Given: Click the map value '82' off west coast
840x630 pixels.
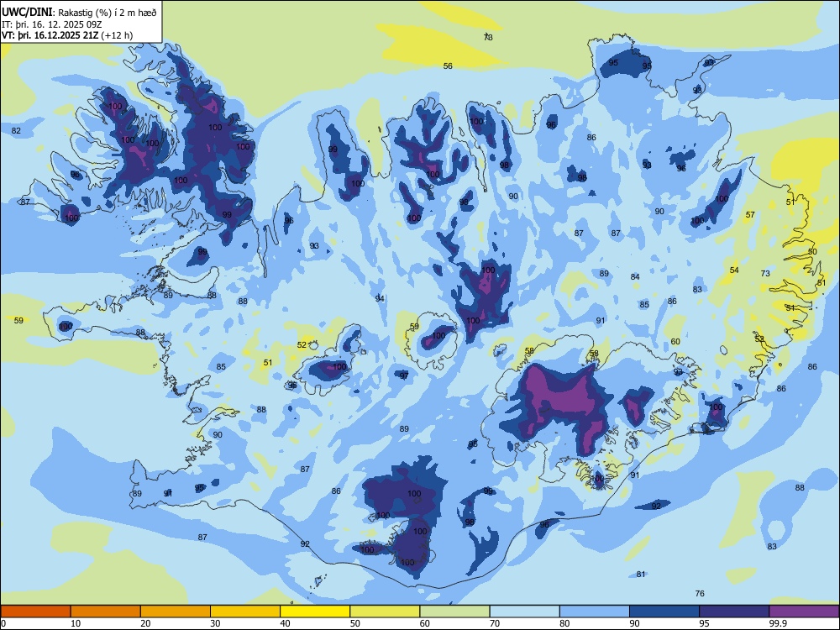Looking at the screenshot, I should point(16,131).
